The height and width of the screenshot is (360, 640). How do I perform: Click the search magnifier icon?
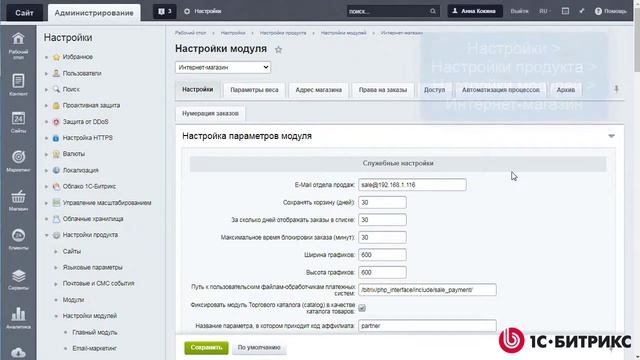coord(433,11)
